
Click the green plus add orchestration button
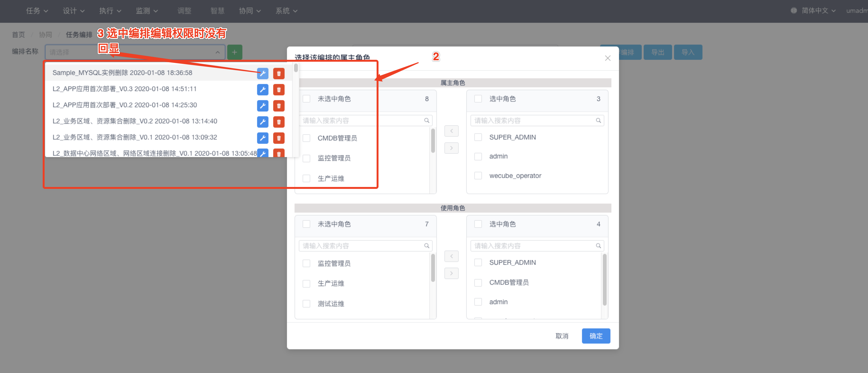point(235,52)
